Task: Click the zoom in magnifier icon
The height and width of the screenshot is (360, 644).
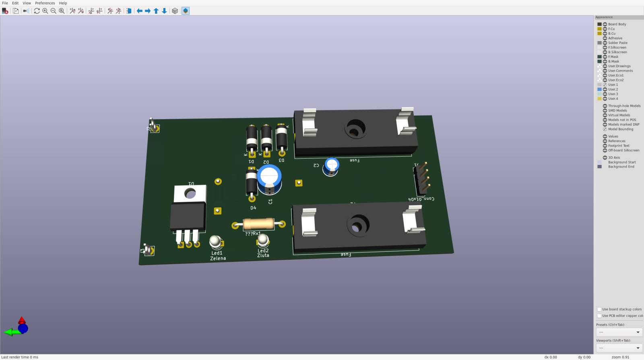Action: pyautogui.click(x=45, y=11)
